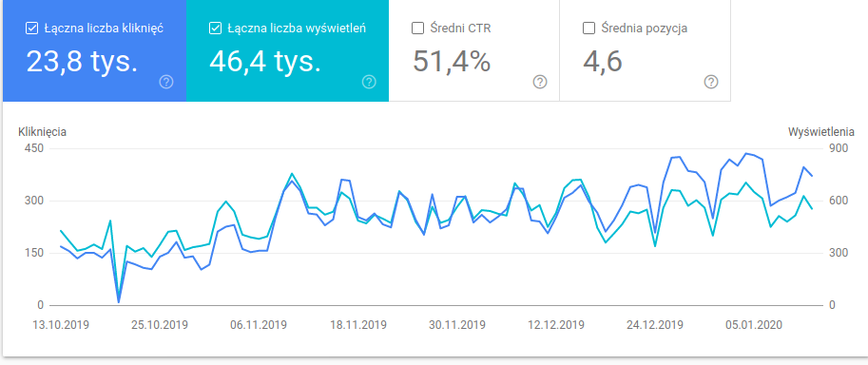868x365 pixels.
Task: Enable the Średnia pozycja checkbox
Action: (589, 29)
